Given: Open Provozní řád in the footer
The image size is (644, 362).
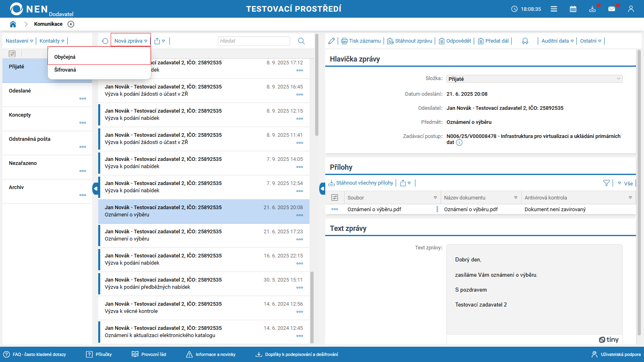Looking at the screenshot, I should (149, 354).
